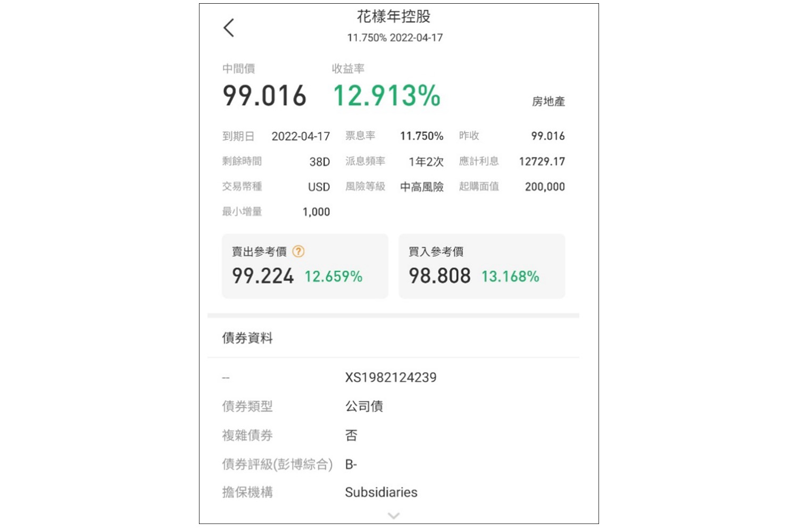The width and height of the screenshot is (798, 532).
Task: Click the 應計利息 value 12729.17
Action: tap(542, 162)
